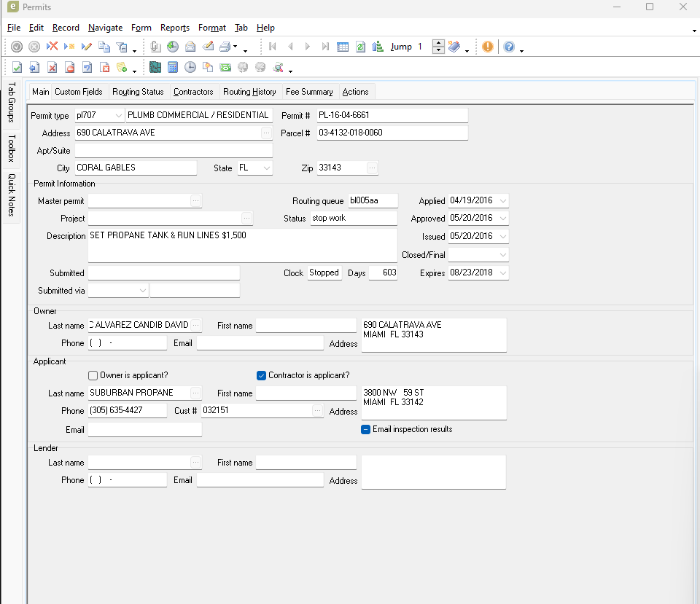700x604 pixels.
Task: Click the orange exclamation alert icon
Action: [487, 47]
